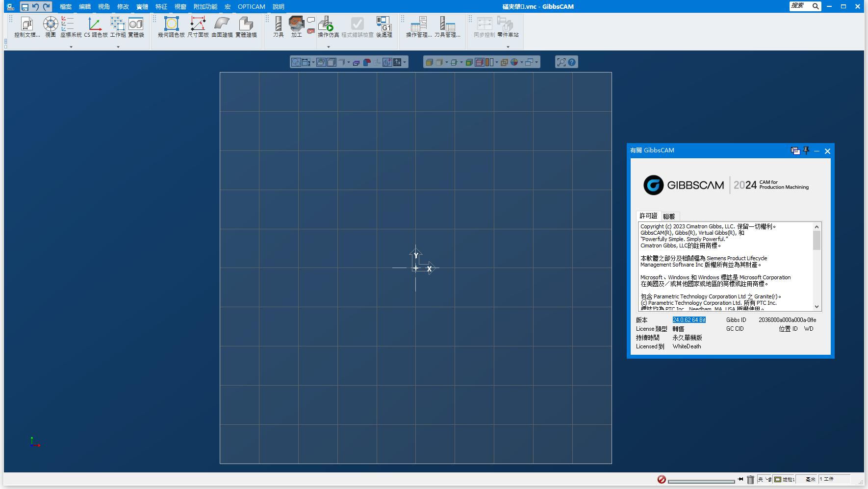Viewport: 868px width, 489px height.
Task: Click the blue help question mark icon
Action: coord(572,62)
